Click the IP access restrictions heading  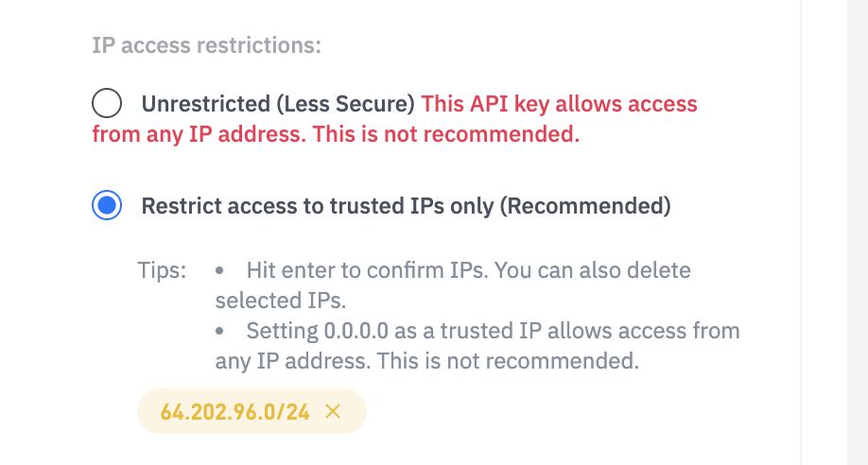[206, 45]
